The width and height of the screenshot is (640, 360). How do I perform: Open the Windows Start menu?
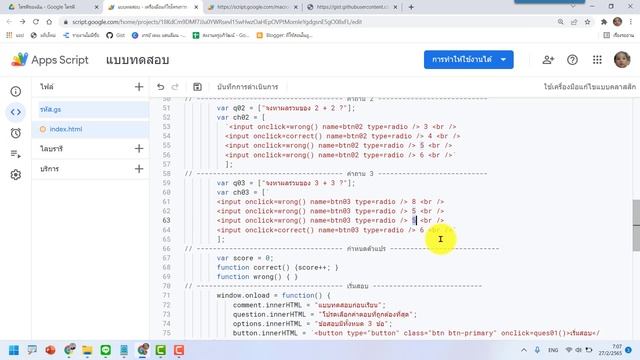click(14, 350)
